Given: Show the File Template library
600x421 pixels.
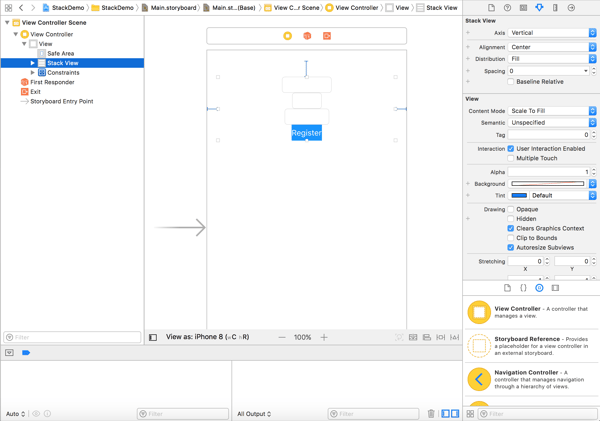Looking at the screenshot, I should (x=507, y=288).
